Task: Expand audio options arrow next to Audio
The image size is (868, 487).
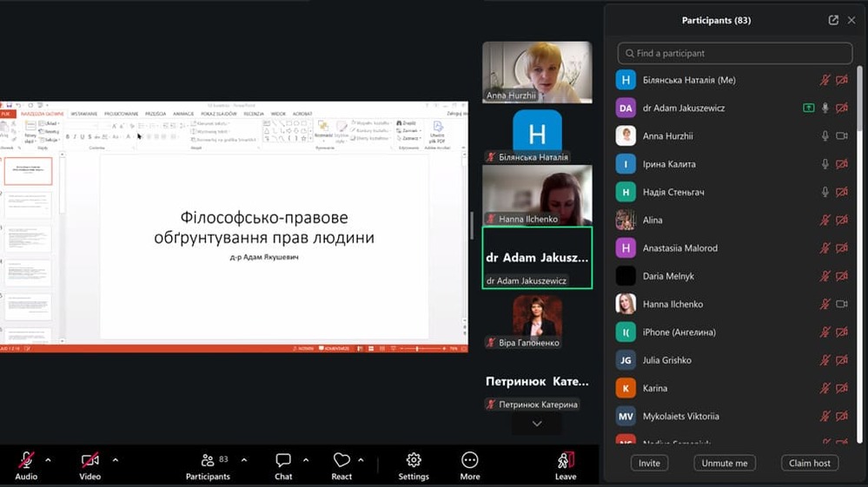Action: click(x=48, y=459)
